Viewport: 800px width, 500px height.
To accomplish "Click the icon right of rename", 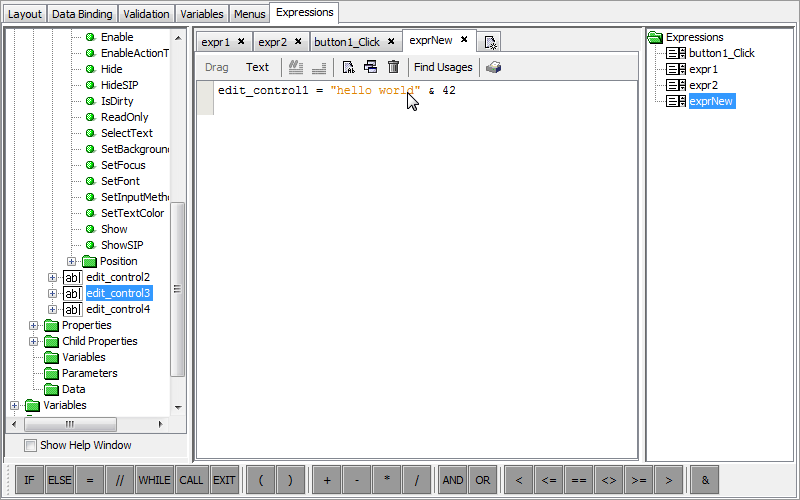I will point(370,67).
